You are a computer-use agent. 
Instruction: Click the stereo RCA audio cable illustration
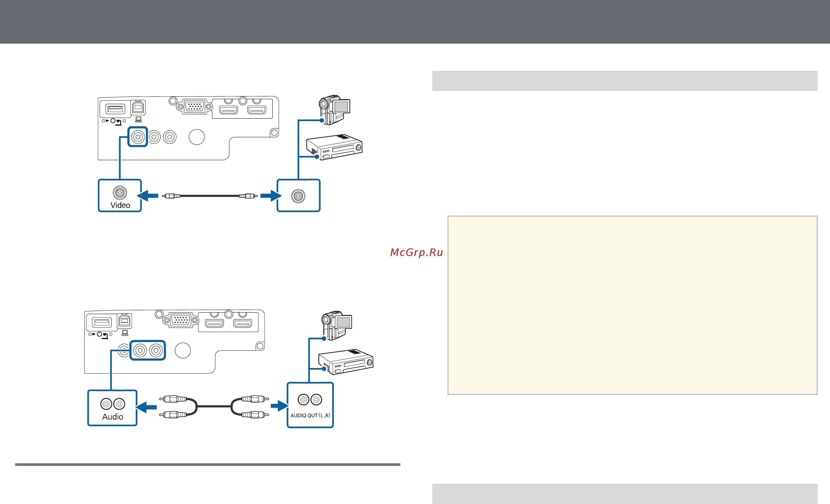point(214,407)
